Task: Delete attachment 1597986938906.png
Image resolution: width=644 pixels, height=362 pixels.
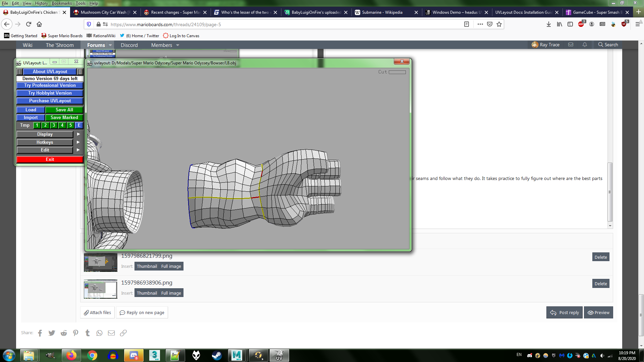Action: pos(600,284)
